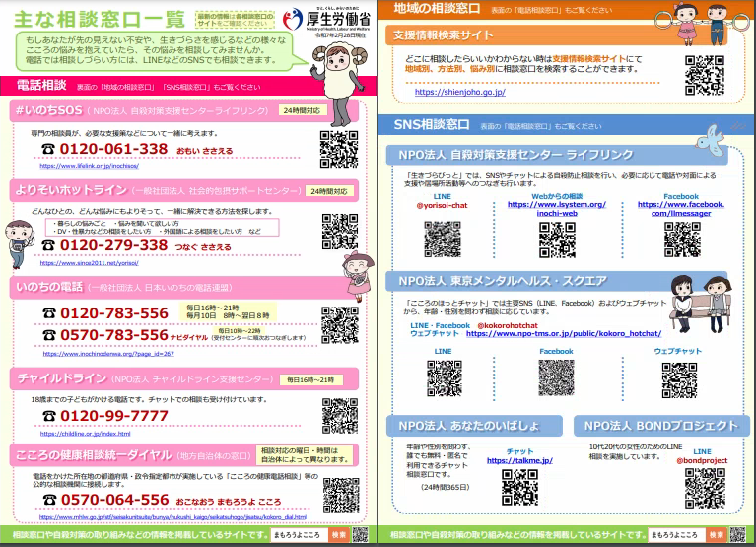This screenshot has width=756, height=547.
Task: Open the facebook.com/llmessager link
Action: [x=681, y=209]
